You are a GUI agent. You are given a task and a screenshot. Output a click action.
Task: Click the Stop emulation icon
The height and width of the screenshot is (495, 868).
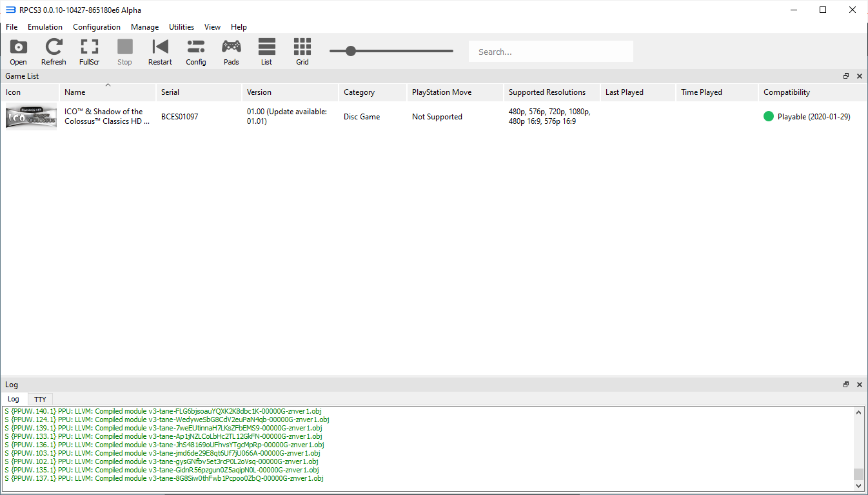(x=124, y=52)
